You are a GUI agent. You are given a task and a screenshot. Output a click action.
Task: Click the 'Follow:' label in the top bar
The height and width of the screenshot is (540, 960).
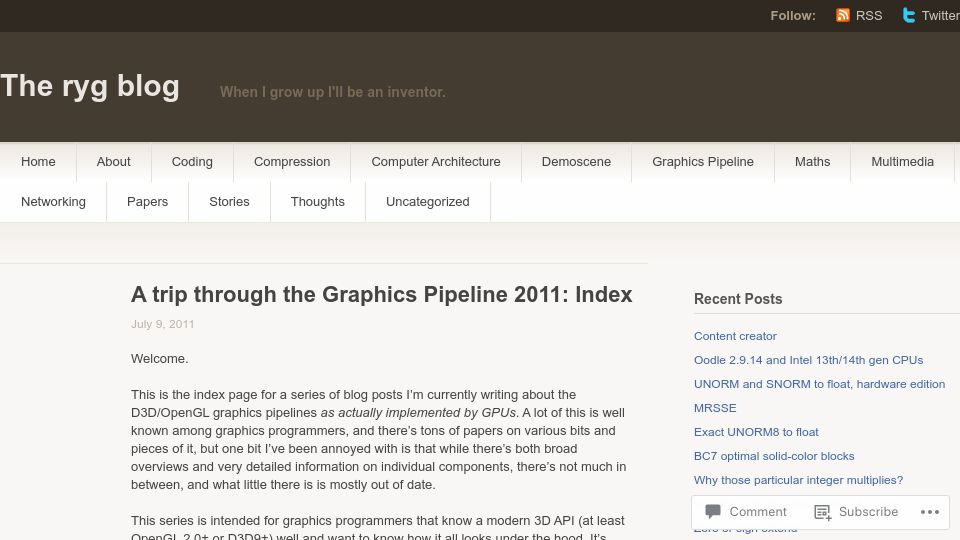793,16
